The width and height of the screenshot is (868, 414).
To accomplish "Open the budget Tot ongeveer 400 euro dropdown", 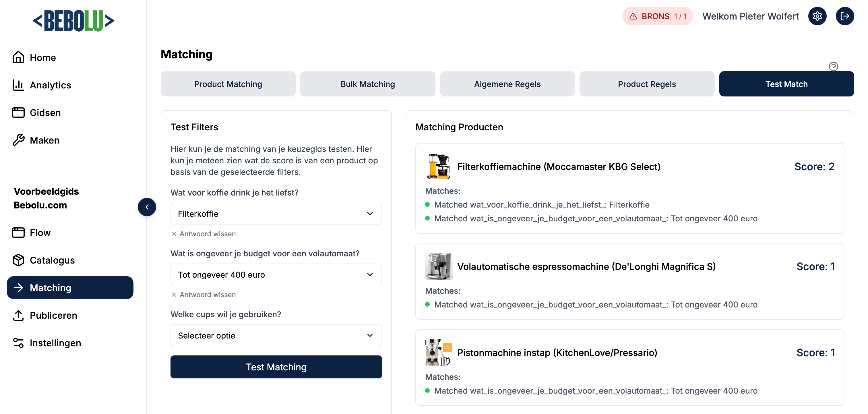I will coord(276,275).
